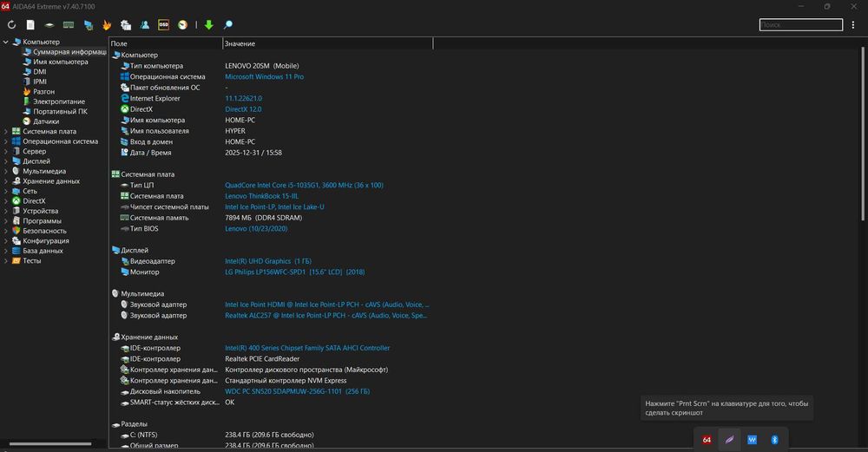This screenshot has width=868, height=452.
Task: Open the WDC PC SN520 disk link
Action: click(297, 391)
